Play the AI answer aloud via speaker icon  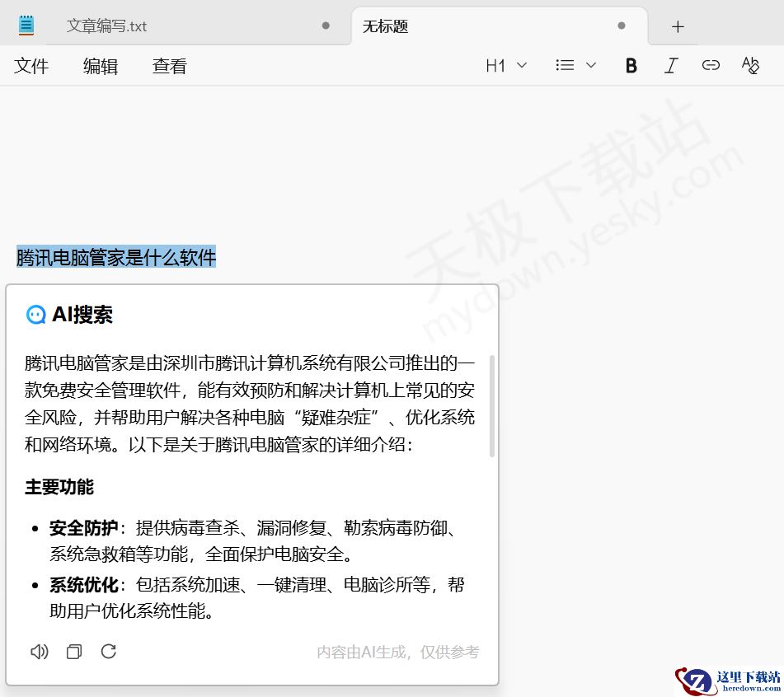click(39, 651)
